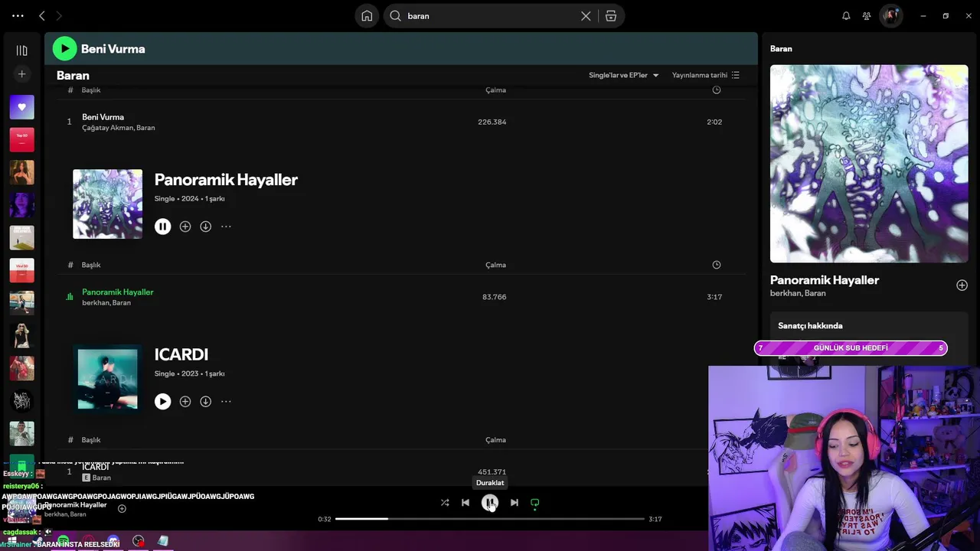Open Panoramik Hayaller title in right panel
Screen dimensions: 980x551
tap(825, 280)
